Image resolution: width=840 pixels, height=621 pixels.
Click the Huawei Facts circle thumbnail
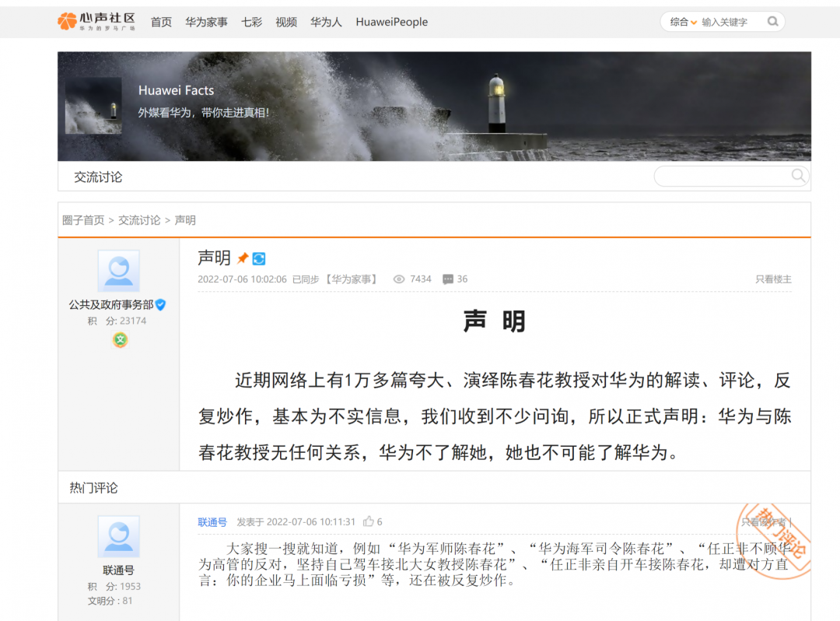93,106
